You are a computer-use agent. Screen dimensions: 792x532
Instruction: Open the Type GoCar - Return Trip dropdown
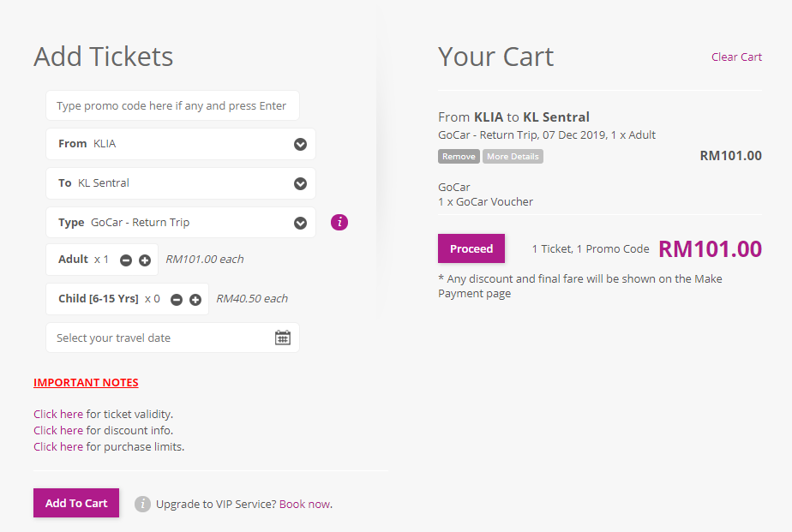(x=300, y=223)
